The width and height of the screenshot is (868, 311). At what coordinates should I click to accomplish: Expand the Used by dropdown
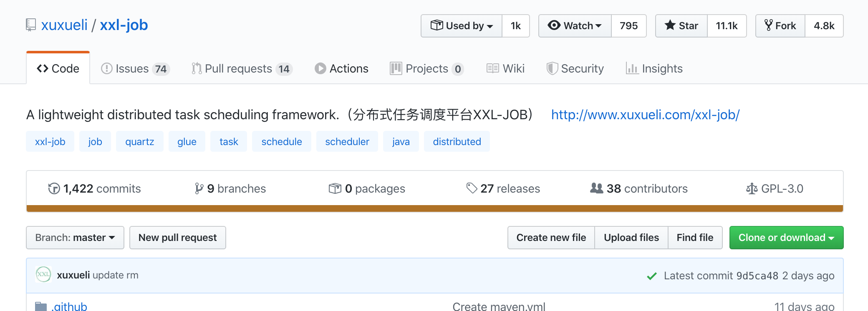(462, 26)
